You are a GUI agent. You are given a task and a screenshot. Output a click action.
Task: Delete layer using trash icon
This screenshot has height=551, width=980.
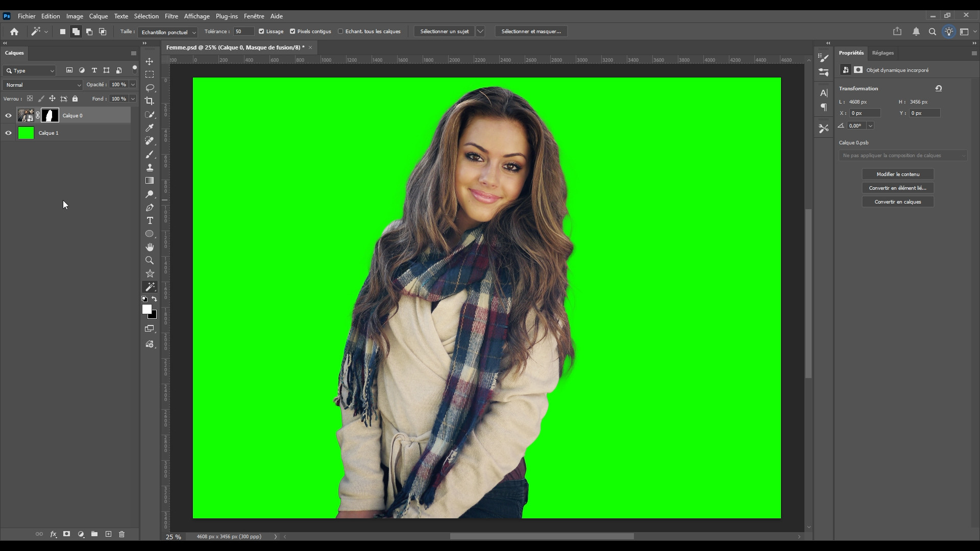(x=121, y=534)
